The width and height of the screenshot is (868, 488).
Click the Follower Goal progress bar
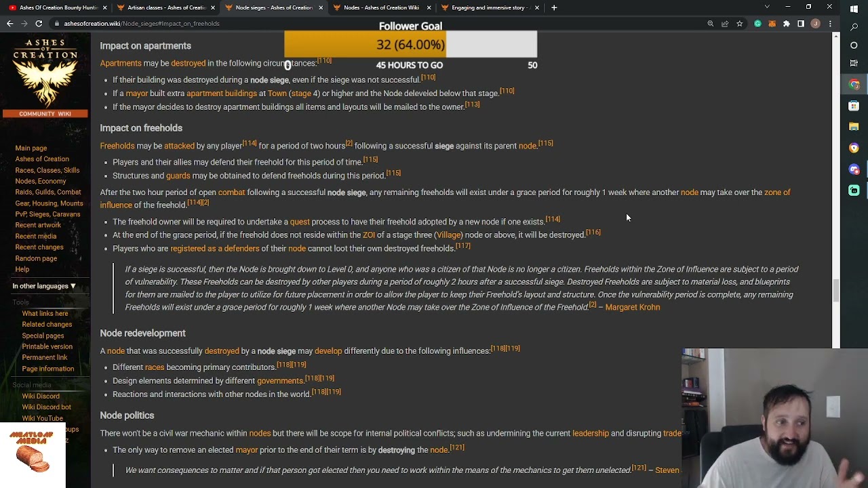click(x=410, y=45)
